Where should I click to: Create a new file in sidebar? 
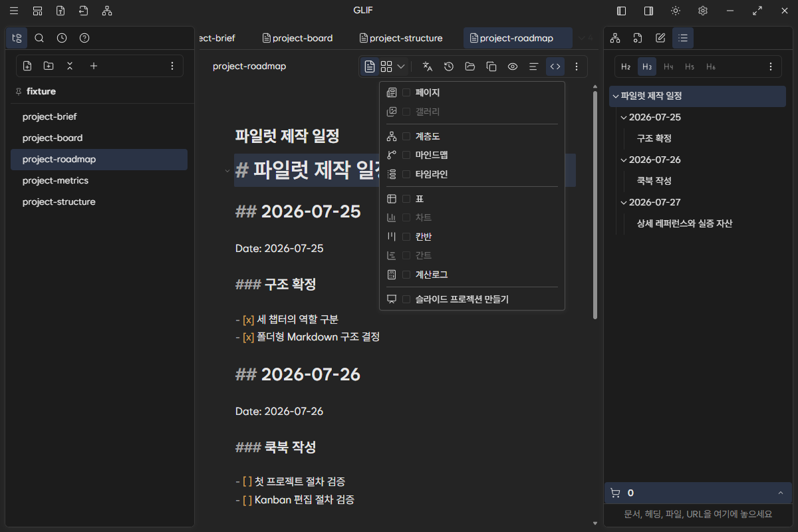(27, 66)
